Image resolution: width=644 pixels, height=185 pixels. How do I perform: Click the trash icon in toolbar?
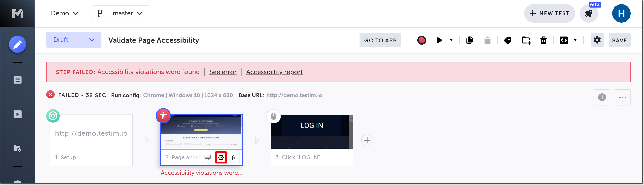pyautogui.click(x=544, y=40)
